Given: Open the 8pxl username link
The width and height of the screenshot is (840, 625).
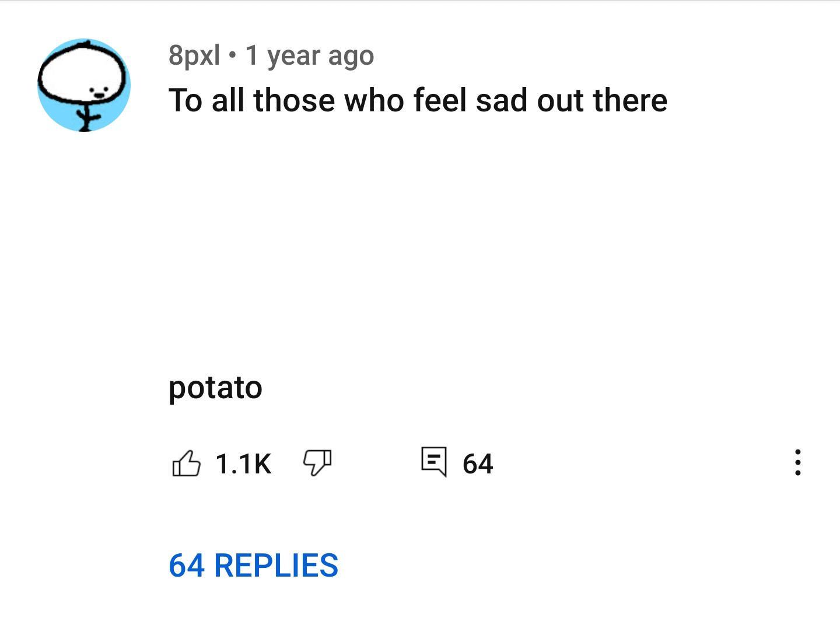Looking at the screenshot, I should click(x=194, y=55).
